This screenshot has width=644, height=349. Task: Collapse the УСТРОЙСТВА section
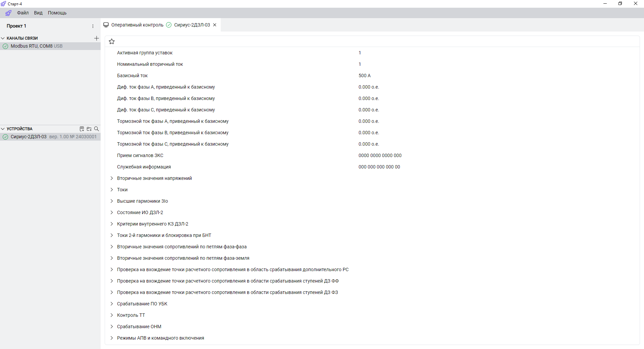coord(3,129)
